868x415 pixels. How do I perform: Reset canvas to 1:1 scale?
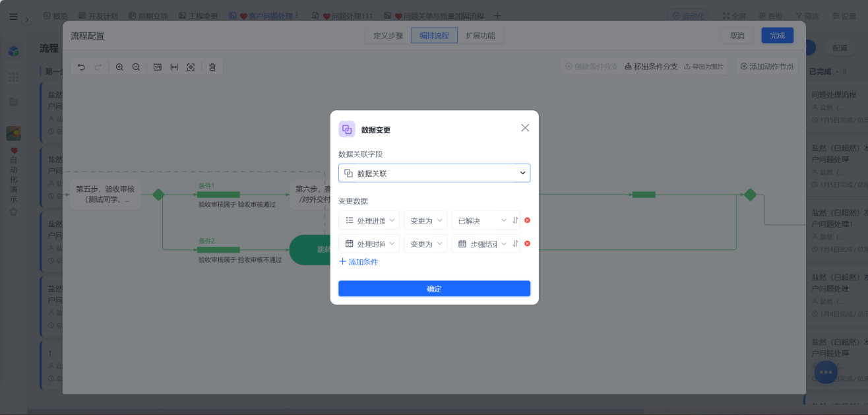click(158, 67)
